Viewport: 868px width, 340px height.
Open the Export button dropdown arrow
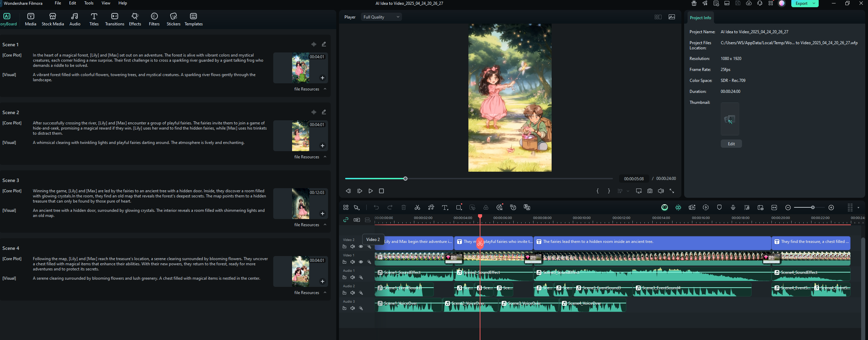(814, 3)
